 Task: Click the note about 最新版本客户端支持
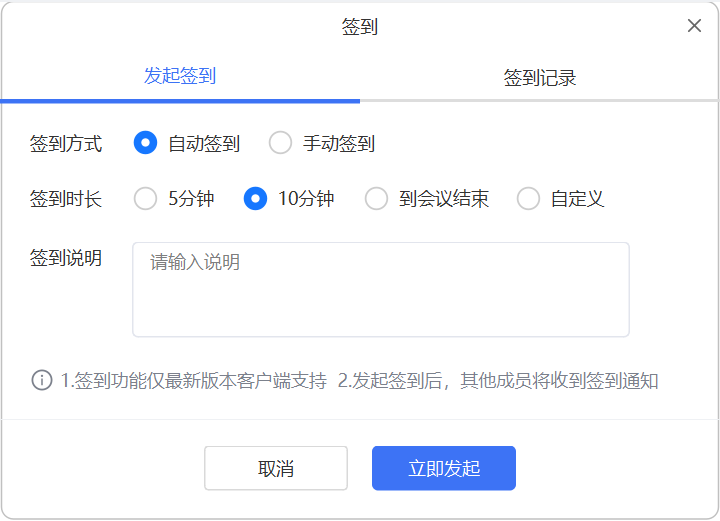[194, 381]
